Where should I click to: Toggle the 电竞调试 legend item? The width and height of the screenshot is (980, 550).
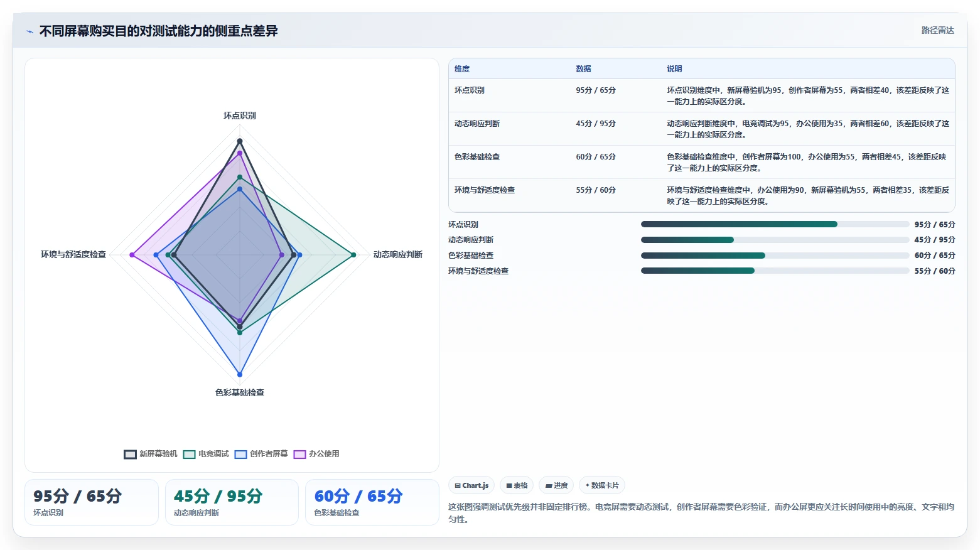tap(206, 454)
